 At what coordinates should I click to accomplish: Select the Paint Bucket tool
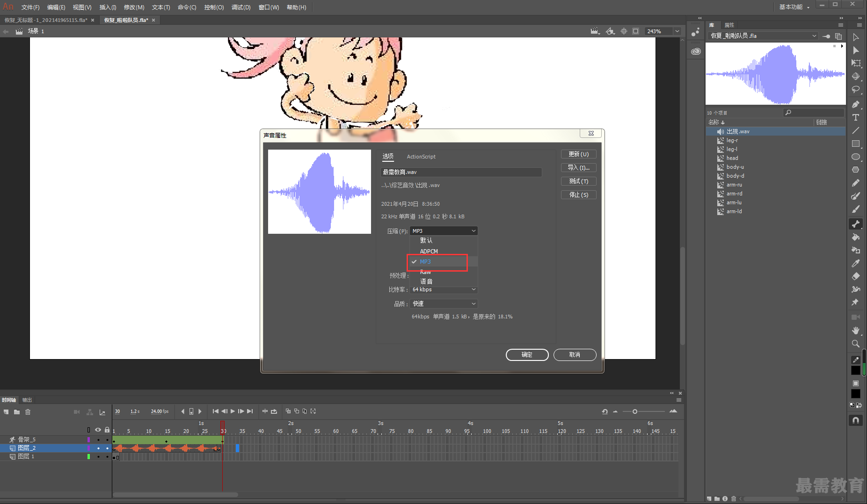[x=856, y=237]
